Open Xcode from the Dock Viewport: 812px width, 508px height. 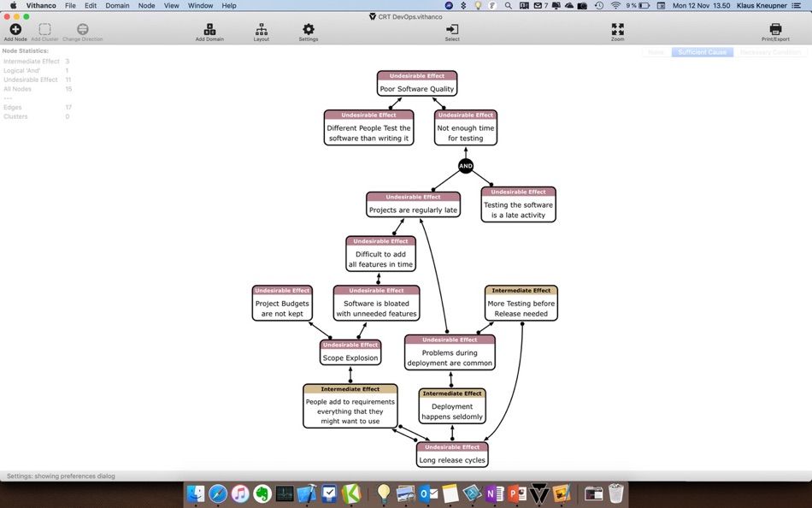click(307, 494)
